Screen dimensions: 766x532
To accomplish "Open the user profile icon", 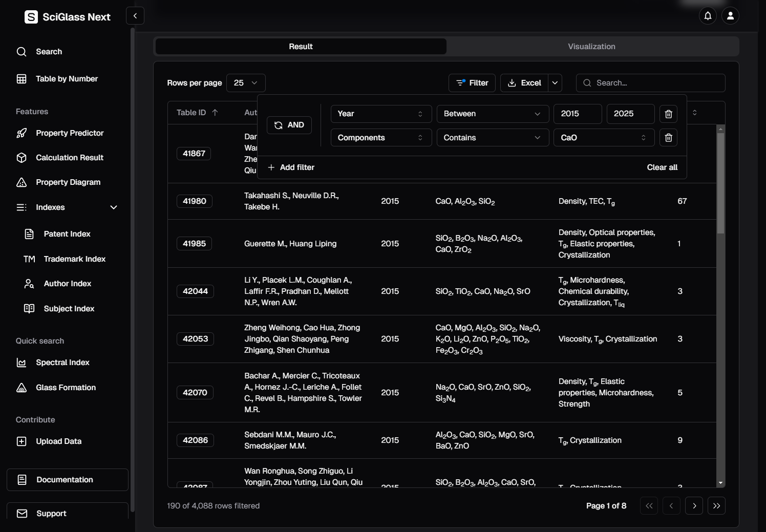I will 730,16.
